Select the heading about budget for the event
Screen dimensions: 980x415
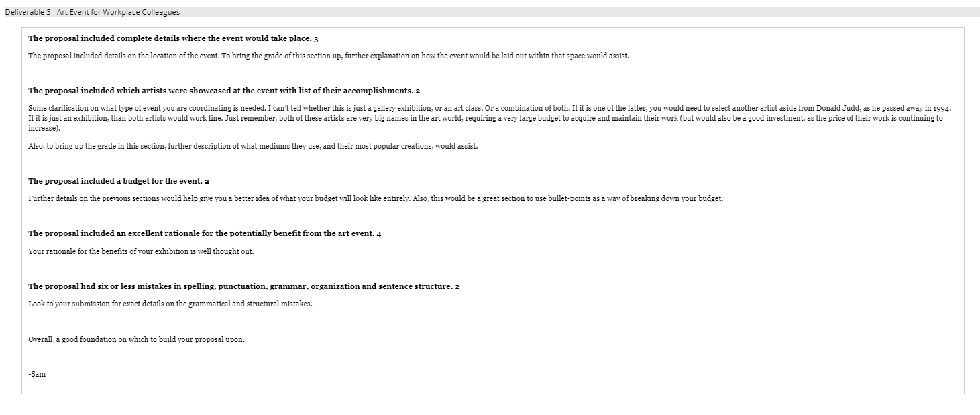tap(119, 181)
